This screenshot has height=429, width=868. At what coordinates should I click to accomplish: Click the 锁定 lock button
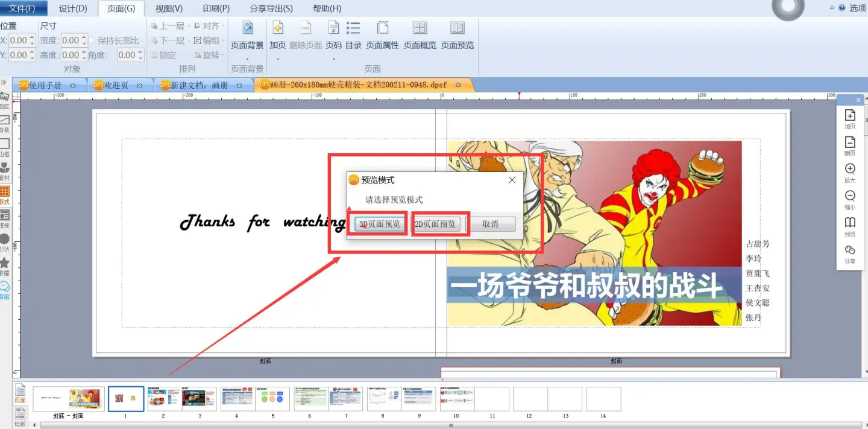[x=163, y=55]
